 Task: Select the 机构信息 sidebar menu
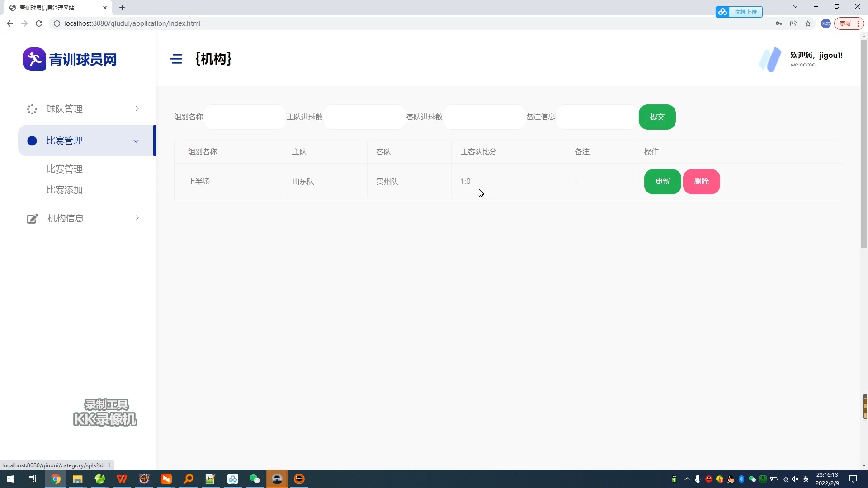coord(86,218)
